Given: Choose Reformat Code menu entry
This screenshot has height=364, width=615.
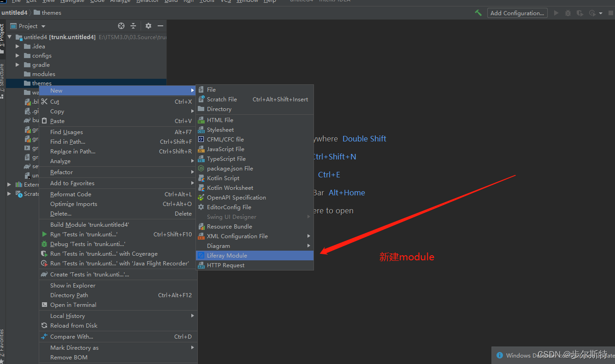Looking at the screenshot, I should [118, 194].
